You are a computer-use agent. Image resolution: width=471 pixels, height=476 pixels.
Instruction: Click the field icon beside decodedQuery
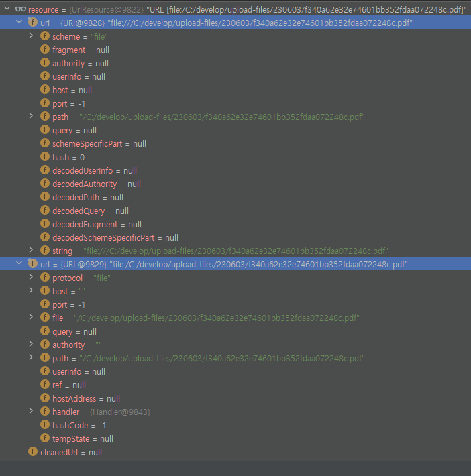click(45, 210)
